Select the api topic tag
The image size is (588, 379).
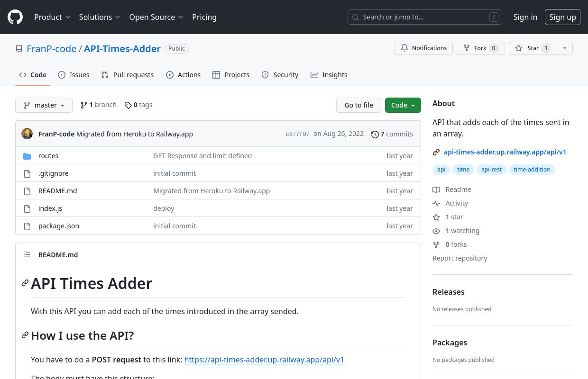click(x=441, y=170)
